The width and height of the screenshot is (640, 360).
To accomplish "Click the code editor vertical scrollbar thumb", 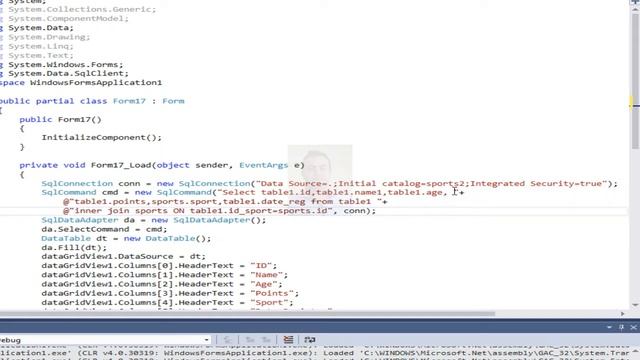I will coord(636,82).
